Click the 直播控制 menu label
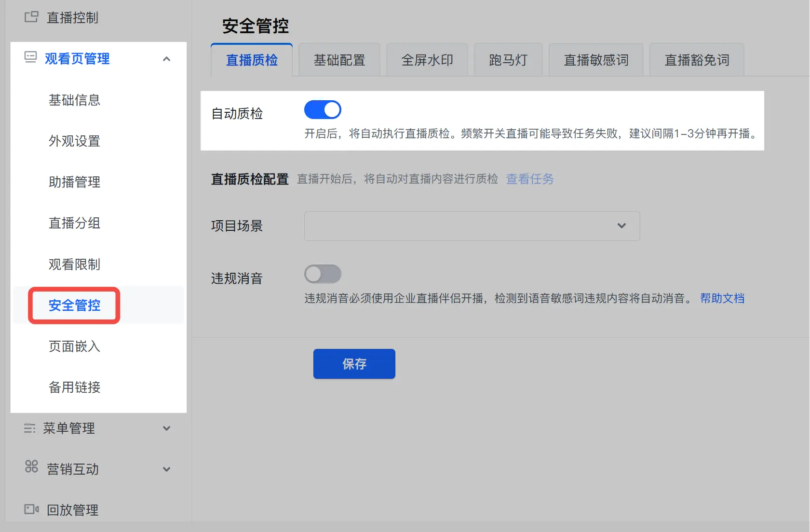 pyautogui.click(x=72, y=18)
